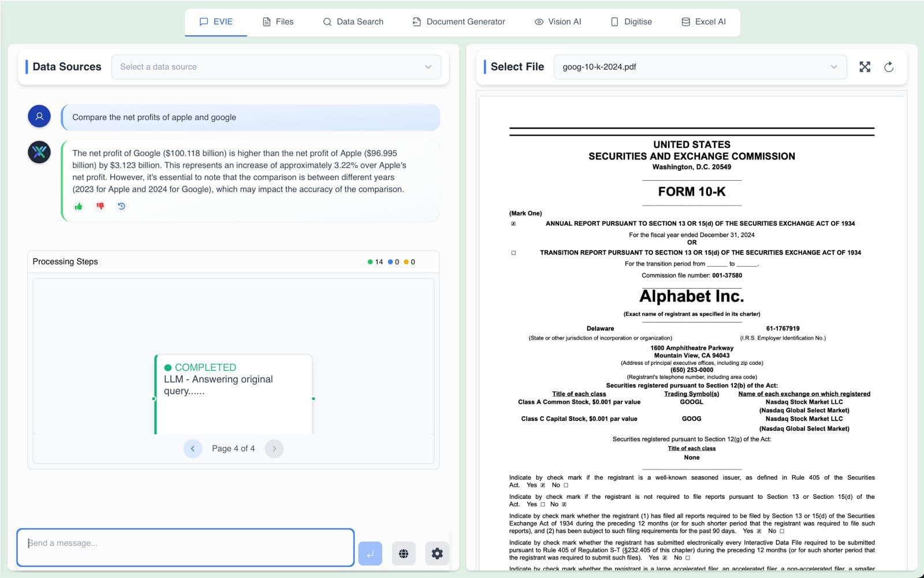Open the Data Search tab

pos(353,22)
